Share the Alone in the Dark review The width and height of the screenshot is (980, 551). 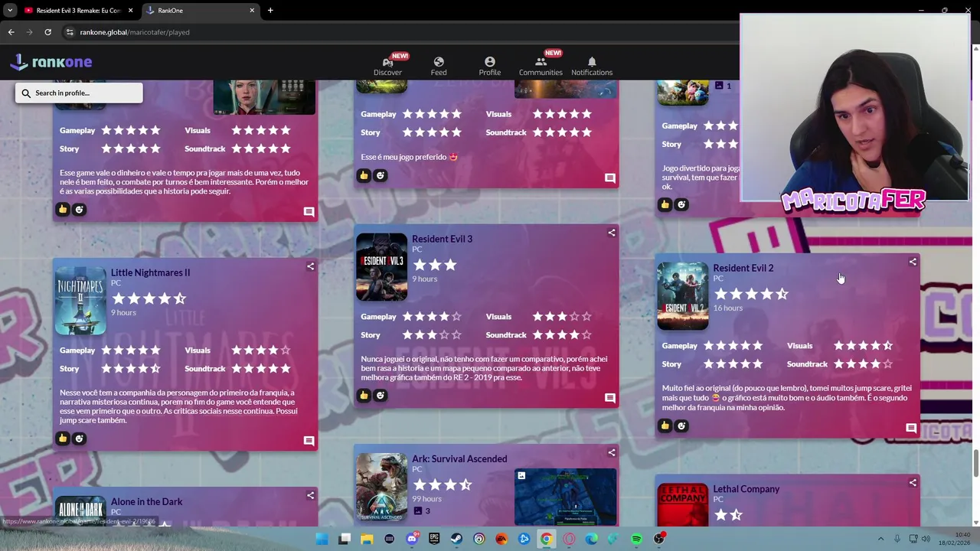(310, 495)
